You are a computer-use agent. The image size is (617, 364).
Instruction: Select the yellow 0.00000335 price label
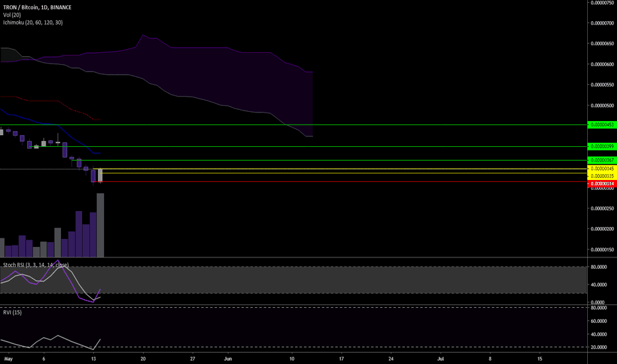click(602, 176)
